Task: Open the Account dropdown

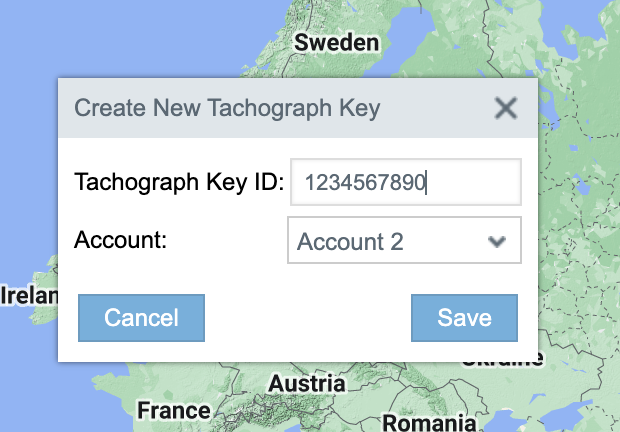Action: tap(404, 241)
